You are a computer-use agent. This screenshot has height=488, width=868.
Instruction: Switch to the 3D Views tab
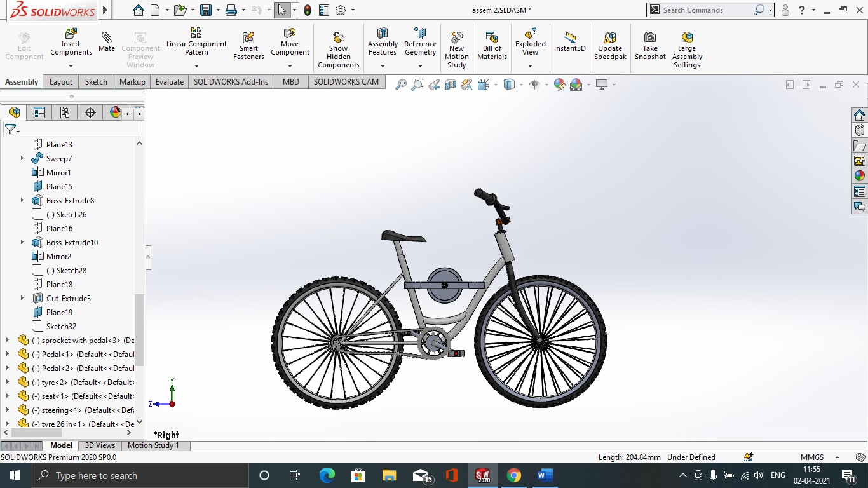pyautogui.click(x=100, y=445)
